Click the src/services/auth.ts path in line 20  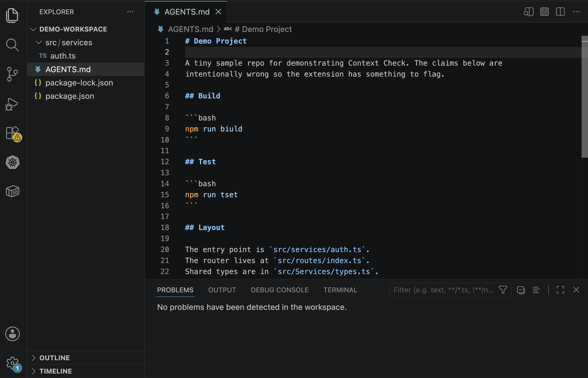tap(317, 250)
